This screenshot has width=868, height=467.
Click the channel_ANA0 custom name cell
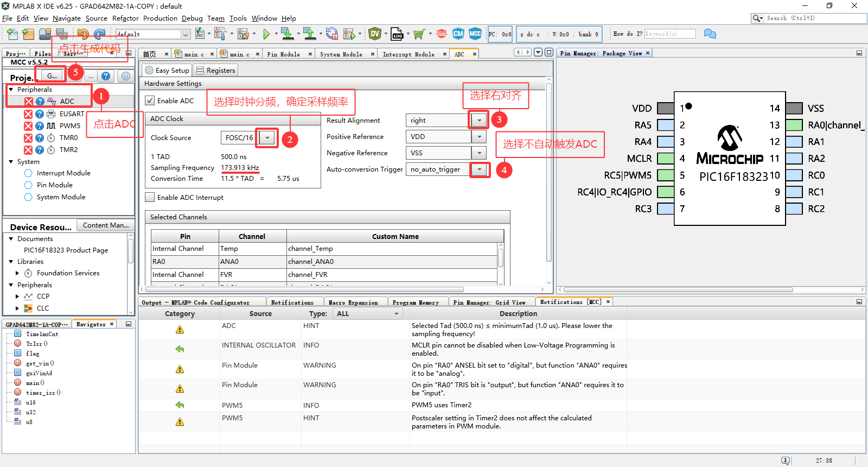click(x=392, y=262)
